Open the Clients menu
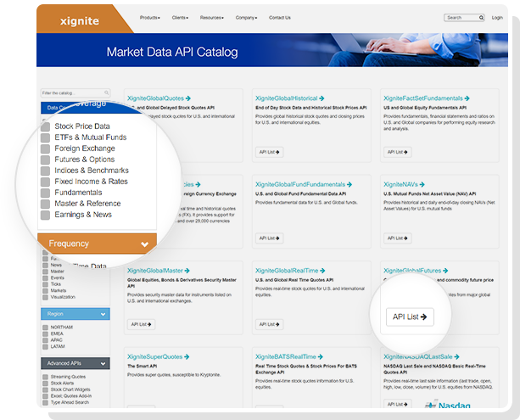This screenshot has height=420, width=520. coord(180,18)
